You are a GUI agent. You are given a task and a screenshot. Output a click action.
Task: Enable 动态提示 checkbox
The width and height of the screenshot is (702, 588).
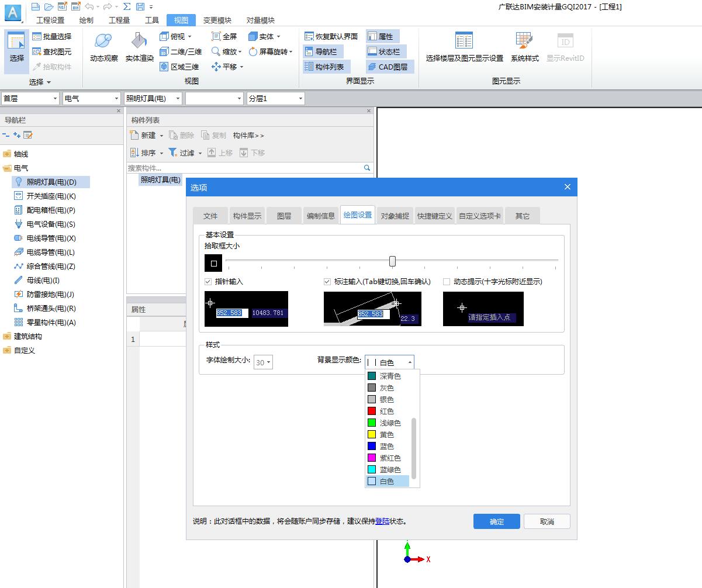(x=447, y=282)
